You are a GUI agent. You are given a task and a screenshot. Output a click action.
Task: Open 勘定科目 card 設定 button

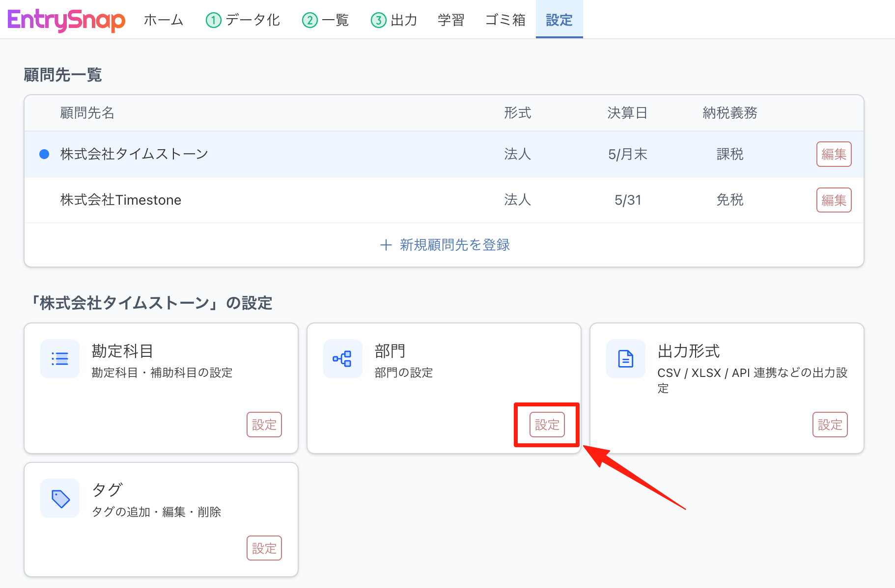click(264, 425)
